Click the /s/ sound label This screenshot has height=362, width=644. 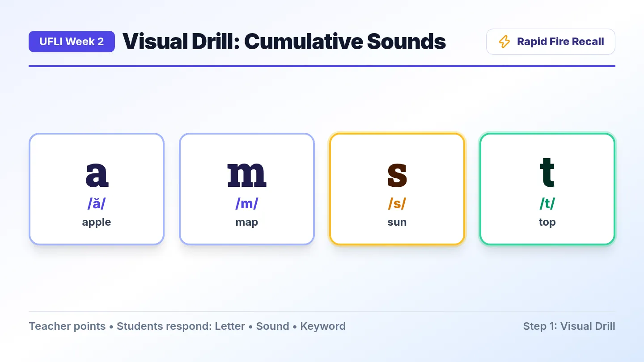point(397,203)
